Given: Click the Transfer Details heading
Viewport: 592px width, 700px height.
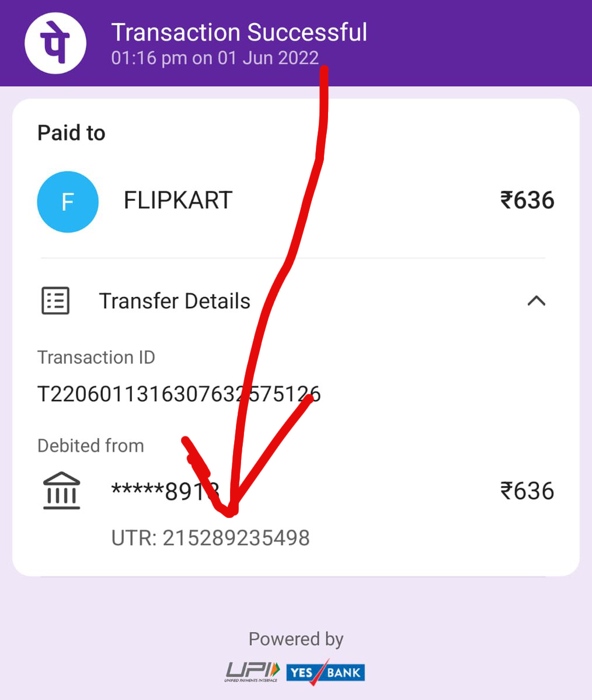Looking at the screenshot, I should click(175, 301).
